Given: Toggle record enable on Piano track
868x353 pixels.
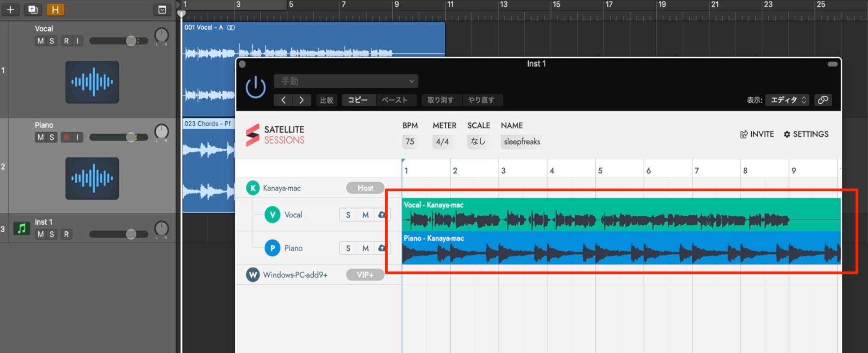Looking at the screenshot, I should click(66, 137).
